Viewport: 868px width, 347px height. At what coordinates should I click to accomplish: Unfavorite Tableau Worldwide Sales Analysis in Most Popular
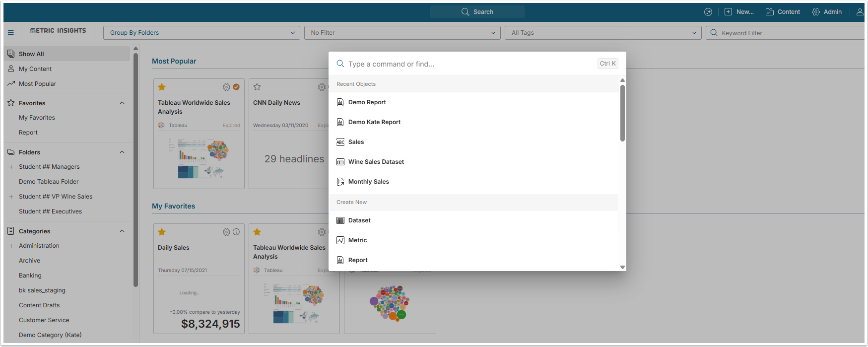pos(162,87)
